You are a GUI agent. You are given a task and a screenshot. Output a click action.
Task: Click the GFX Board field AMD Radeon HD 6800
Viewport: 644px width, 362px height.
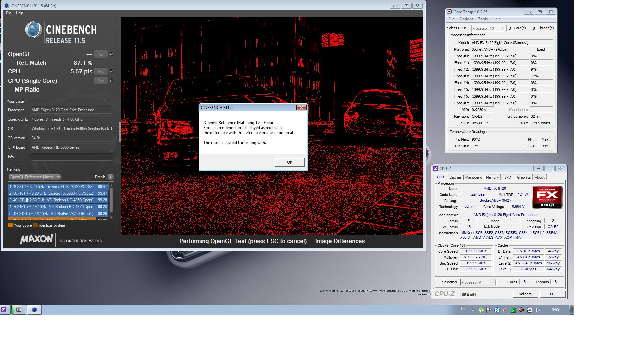pos(72,147)
